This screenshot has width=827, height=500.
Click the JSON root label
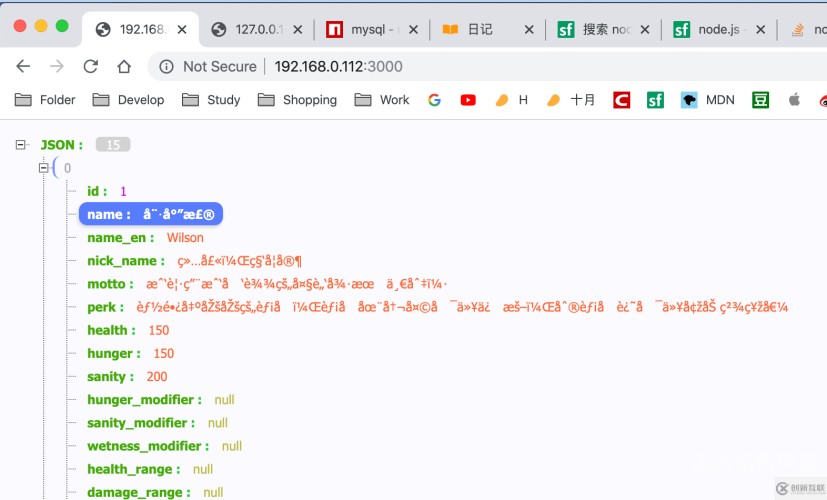62,145
